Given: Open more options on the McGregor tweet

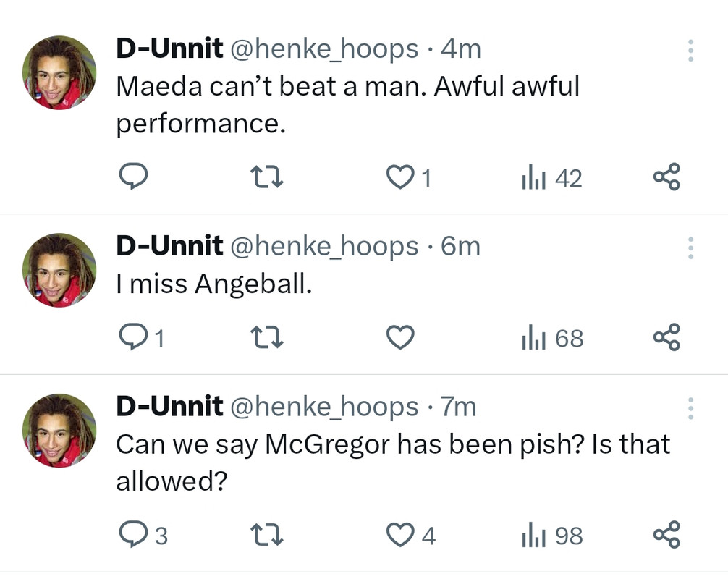Looking at the screenshot, I should [x=690, y=409].
